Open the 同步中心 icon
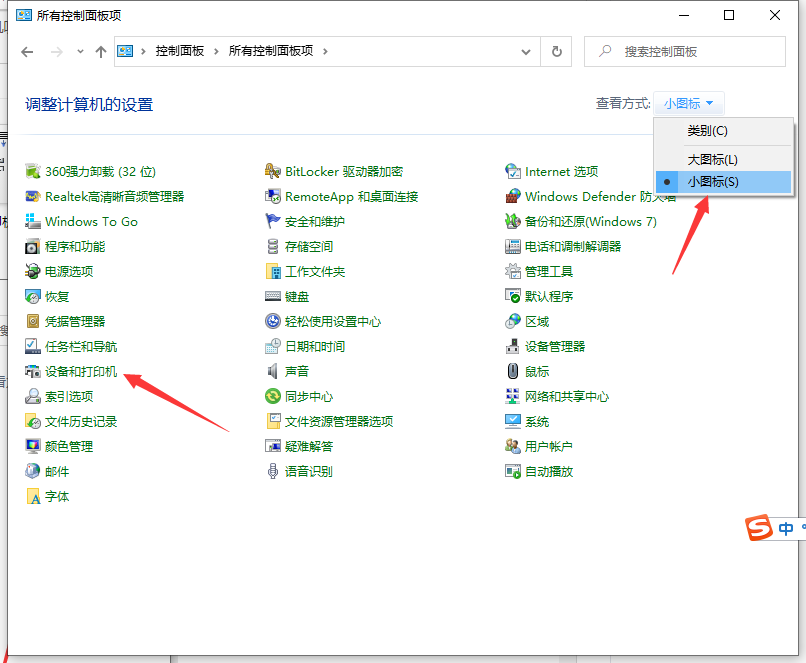The width and height of the screenshot is (806, 663). click(x=273, y=397)
